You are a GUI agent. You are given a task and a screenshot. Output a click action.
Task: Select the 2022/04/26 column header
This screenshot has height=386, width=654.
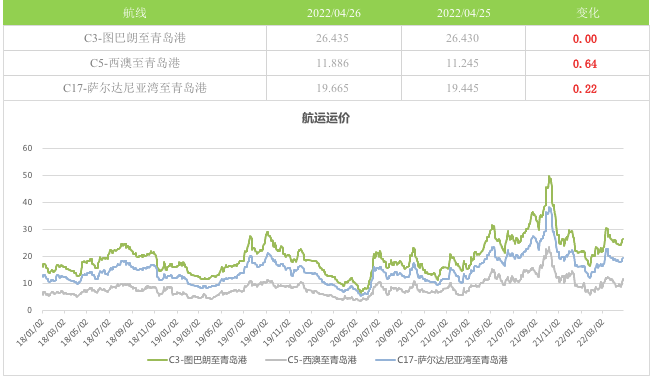tap(334, 13)
